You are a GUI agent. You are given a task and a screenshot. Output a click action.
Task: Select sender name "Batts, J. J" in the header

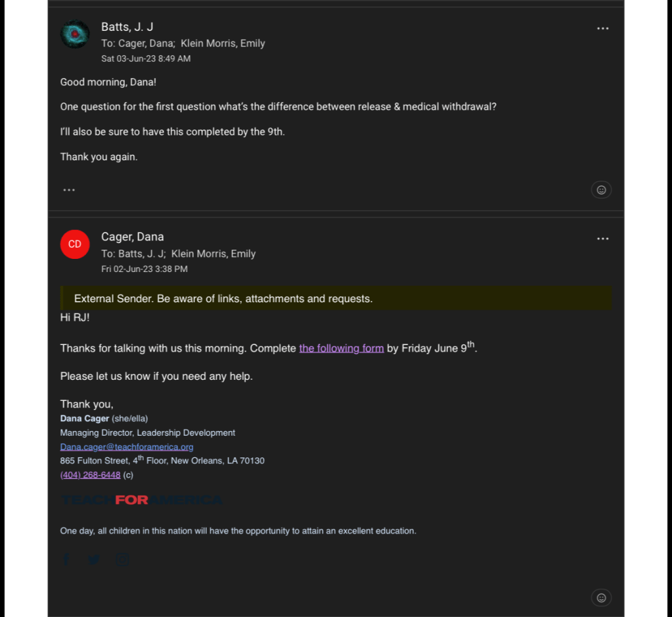click(127, 27)
